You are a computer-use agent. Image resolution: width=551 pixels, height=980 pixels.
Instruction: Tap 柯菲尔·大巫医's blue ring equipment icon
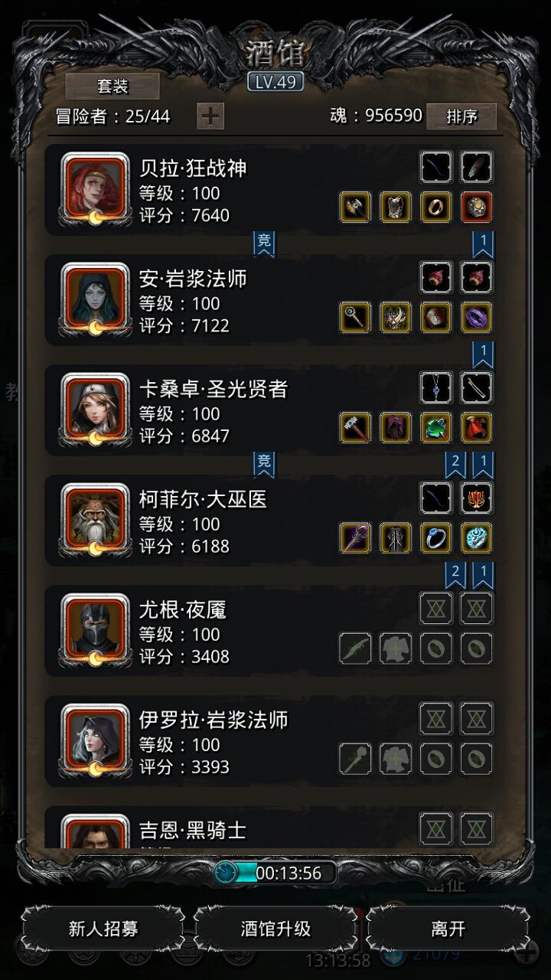436,537
